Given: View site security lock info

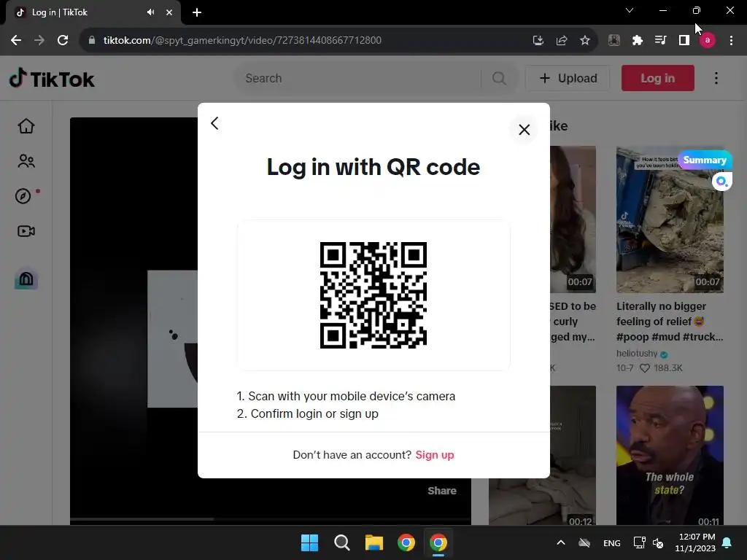Looking at the screenshot, I should 91,41.
